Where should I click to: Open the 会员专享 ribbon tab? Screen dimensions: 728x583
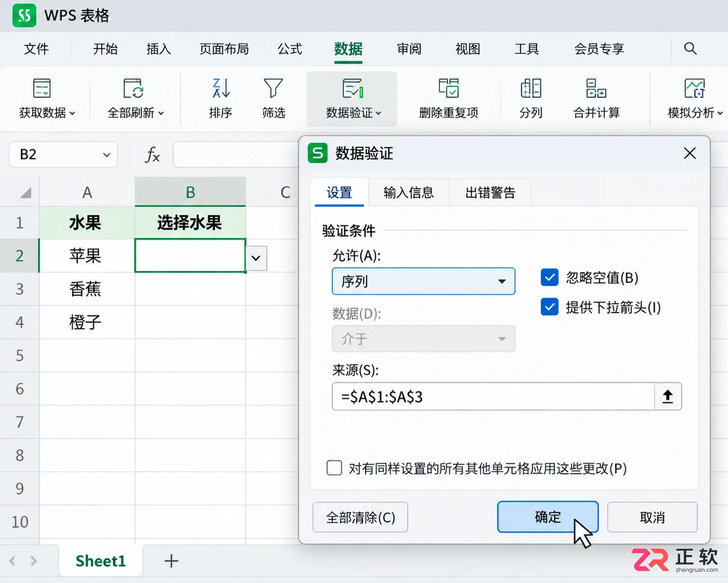point(599,49)
